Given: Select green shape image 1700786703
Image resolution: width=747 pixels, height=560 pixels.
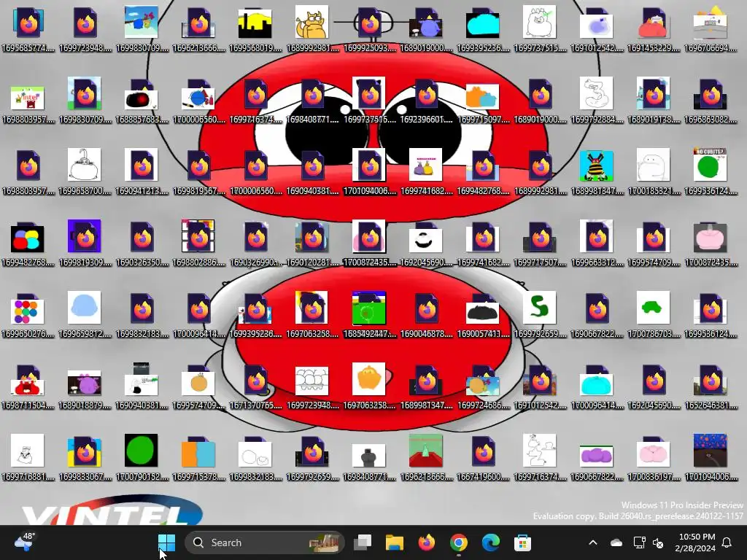Looking at the screenshot, I should point(653,315).
